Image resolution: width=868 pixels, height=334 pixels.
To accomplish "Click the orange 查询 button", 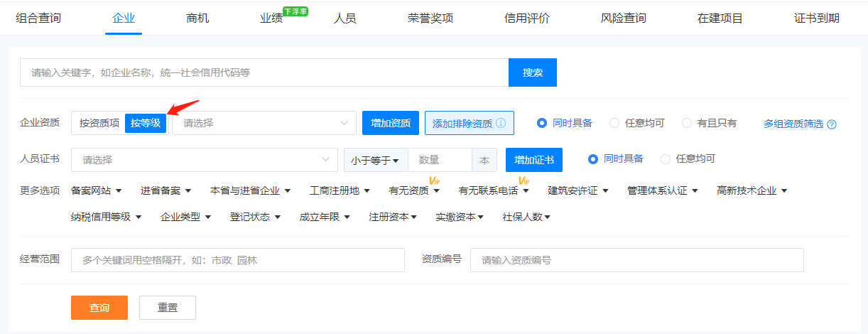I will 99,308.
